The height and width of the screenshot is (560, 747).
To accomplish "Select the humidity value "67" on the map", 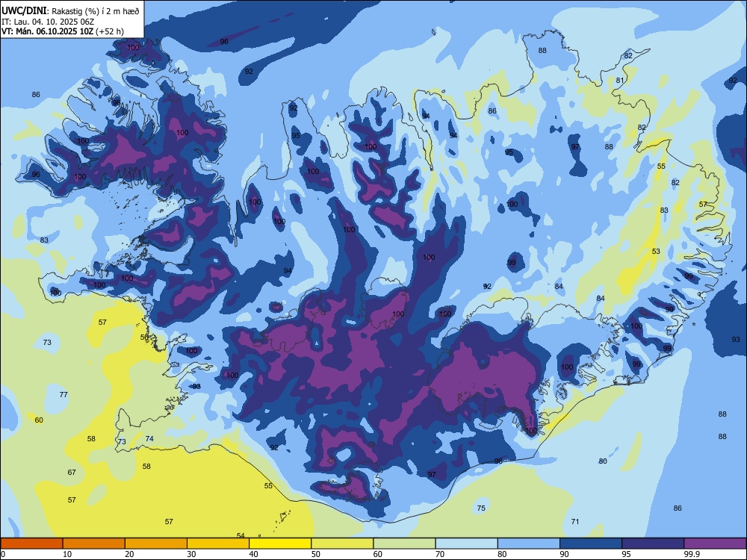I will (x=72, y=473).
